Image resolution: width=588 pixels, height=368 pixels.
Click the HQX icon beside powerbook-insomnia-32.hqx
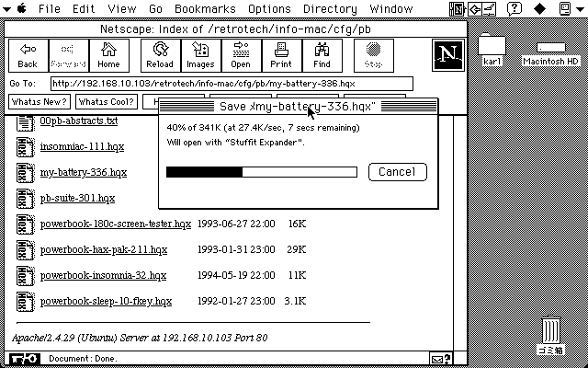(25, 276)
